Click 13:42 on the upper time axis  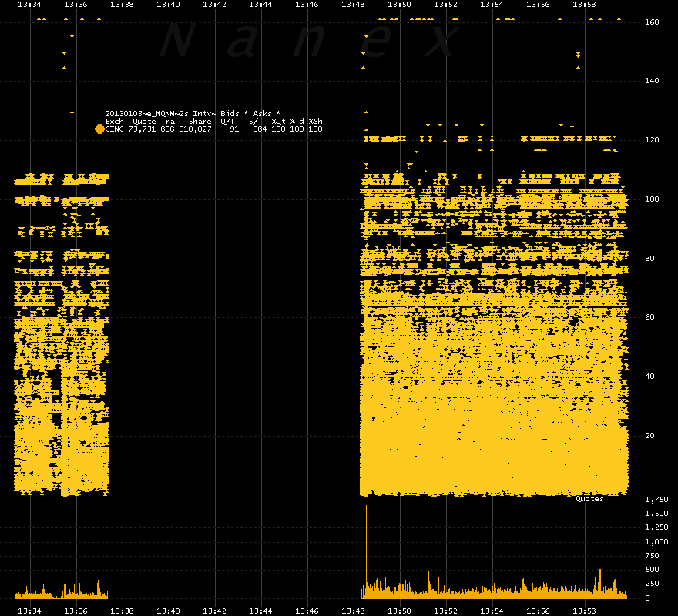214,5
